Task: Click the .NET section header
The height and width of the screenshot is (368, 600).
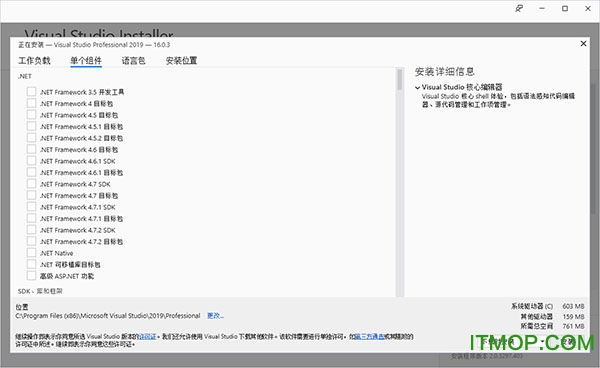Action: tap(24, 76)
